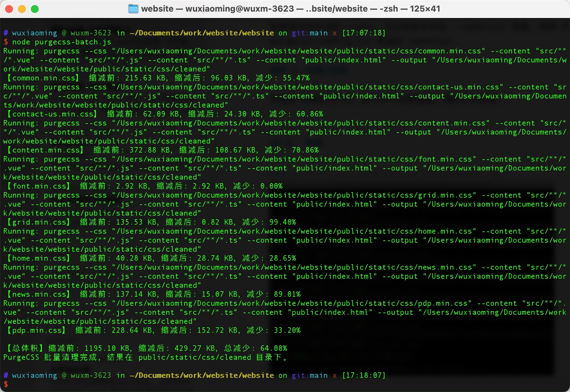This screenshot has width=570, height=392.
Task: Click the 【font.min.css】 result line
Action: 144,186
